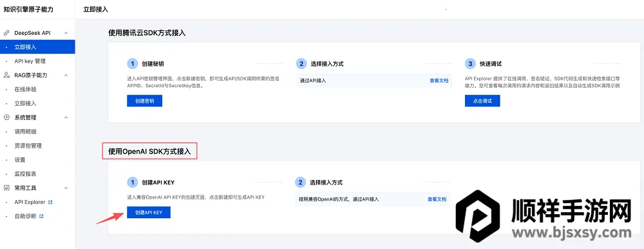Image resolution: width=644 pixels, height=249 pixels.
Task: Click the 常用工具 section label
Action: pyautogui.click(x=26, y=188)
